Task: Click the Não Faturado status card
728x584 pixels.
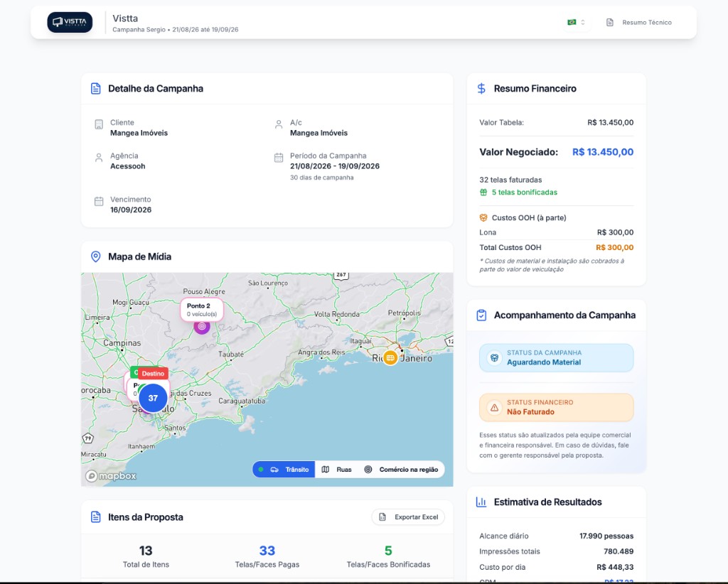Action: pos(556,407)
